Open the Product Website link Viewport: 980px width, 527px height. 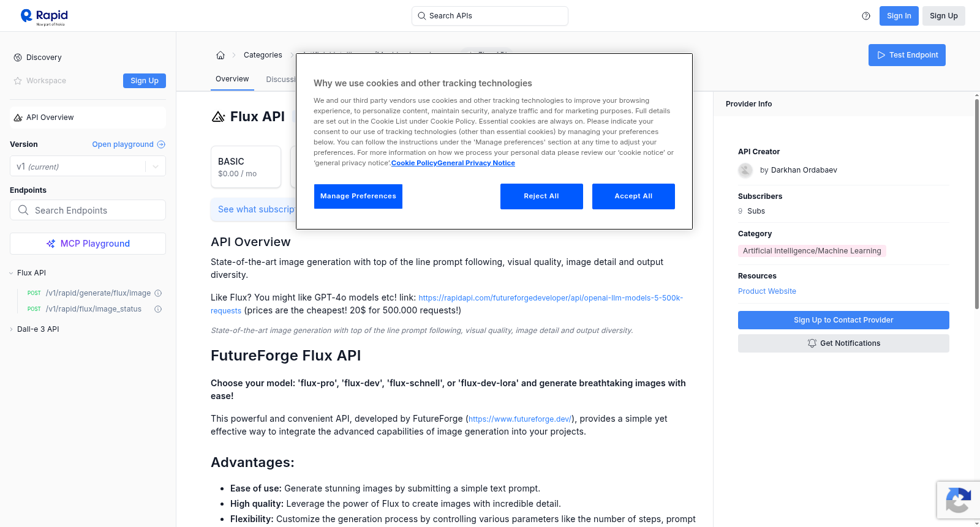[767, 291]
